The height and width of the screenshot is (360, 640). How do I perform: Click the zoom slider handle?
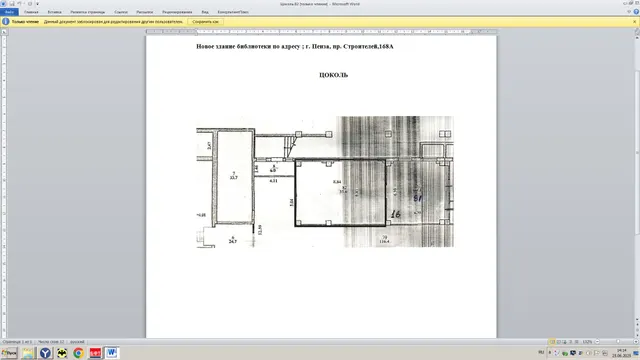click(x=618, y=342)
